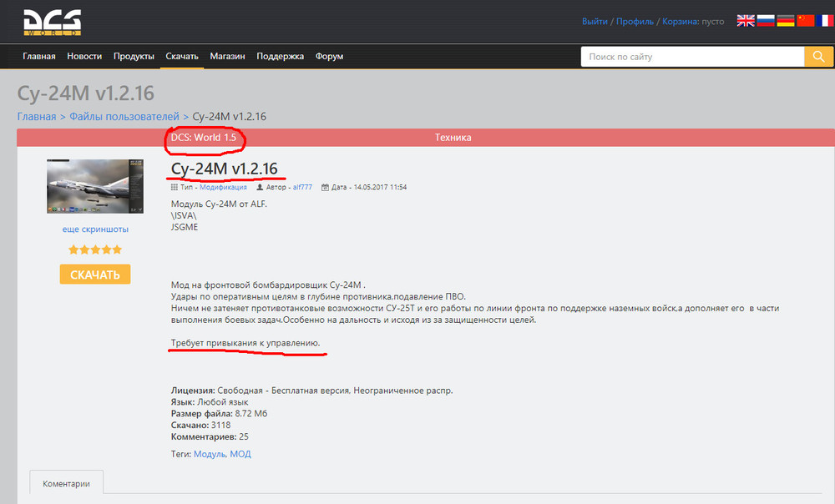Click the Выйти logout link

595,22
